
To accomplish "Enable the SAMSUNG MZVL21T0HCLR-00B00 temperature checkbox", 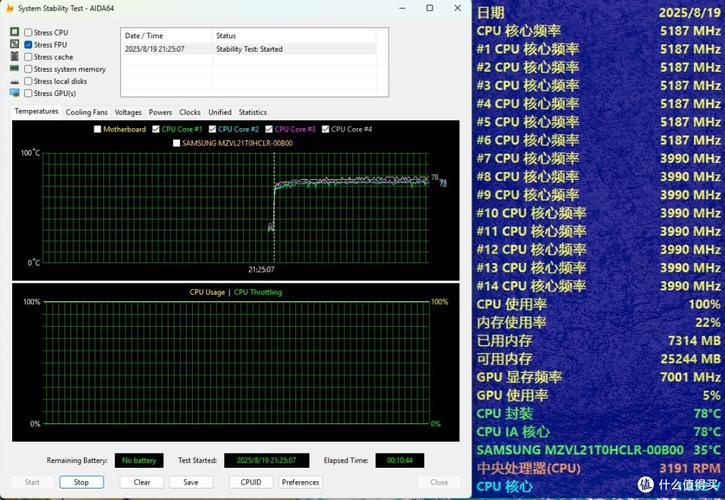I will [177, 142].
